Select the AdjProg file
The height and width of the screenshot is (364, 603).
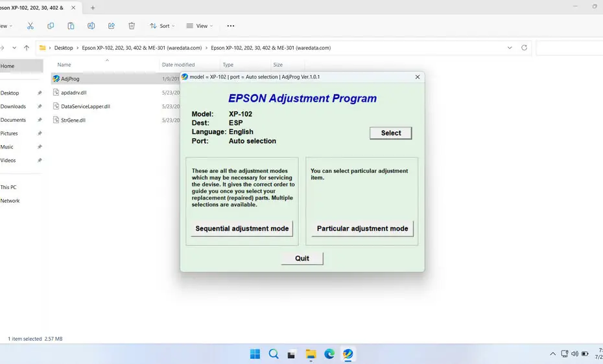pyautogui.click(x=70, y=79)
